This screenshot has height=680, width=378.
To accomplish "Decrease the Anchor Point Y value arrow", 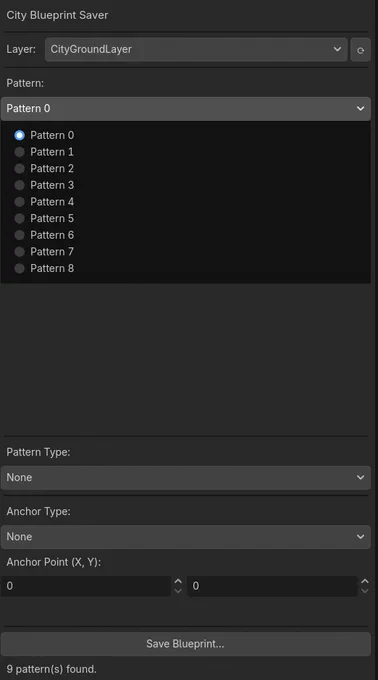I will point(365,591).
